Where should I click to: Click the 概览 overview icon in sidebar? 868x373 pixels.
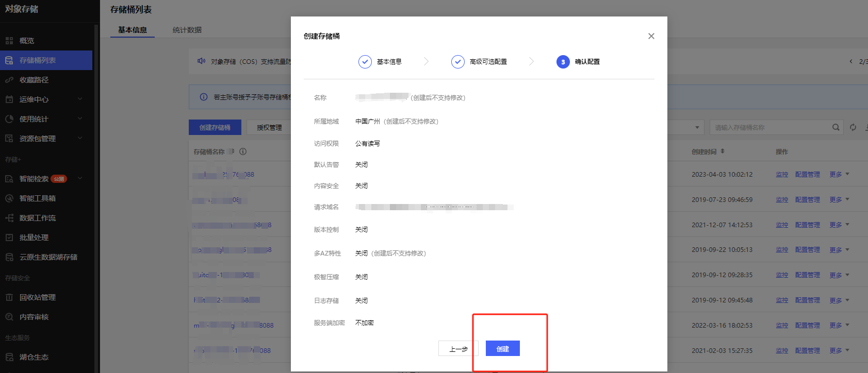(x=9, y=41)
